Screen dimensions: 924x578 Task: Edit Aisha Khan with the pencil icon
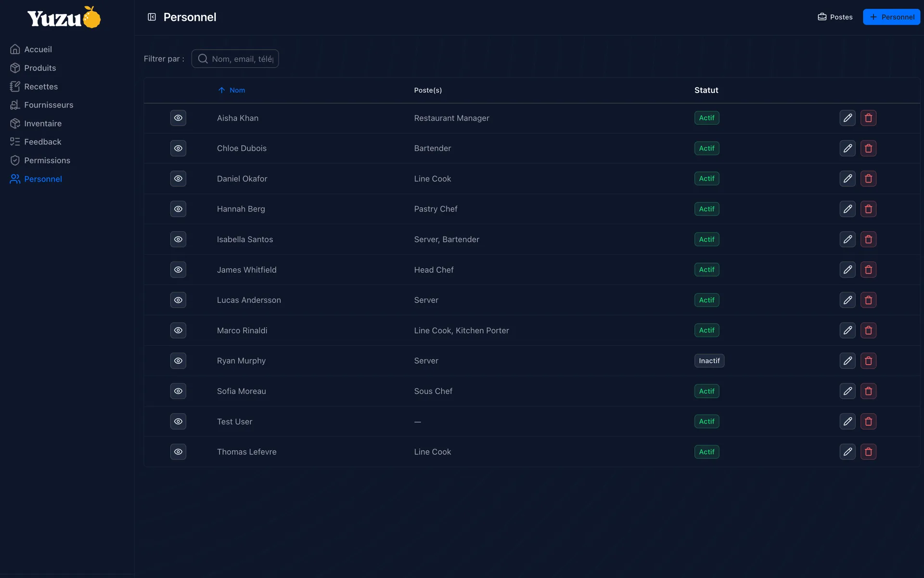tap(847, 118)
